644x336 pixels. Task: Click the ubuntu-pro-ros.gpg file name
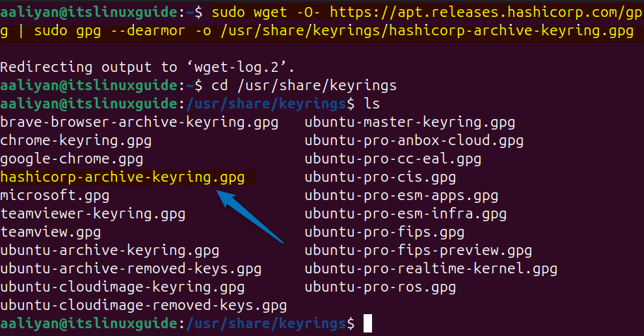click(380, 287)
